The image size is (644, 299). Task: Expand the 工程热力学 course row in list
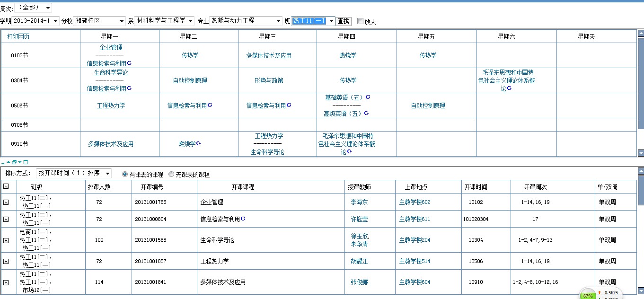(6, 261)
